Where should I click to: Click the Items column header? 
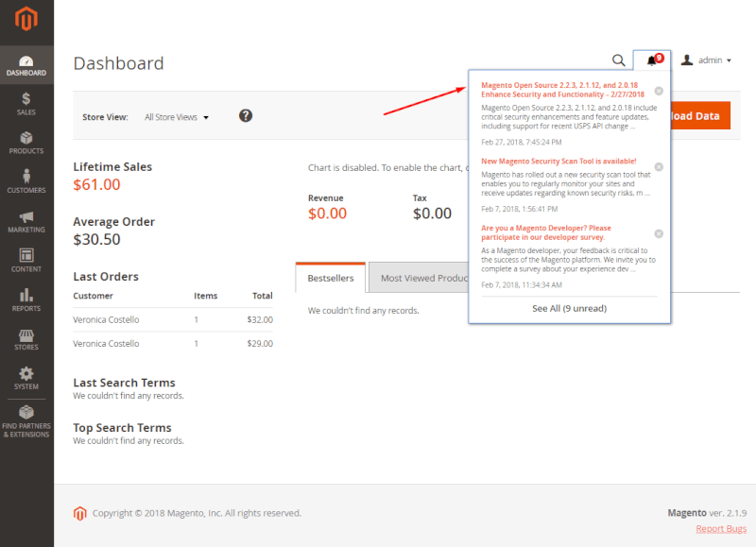tap(205, 296)
